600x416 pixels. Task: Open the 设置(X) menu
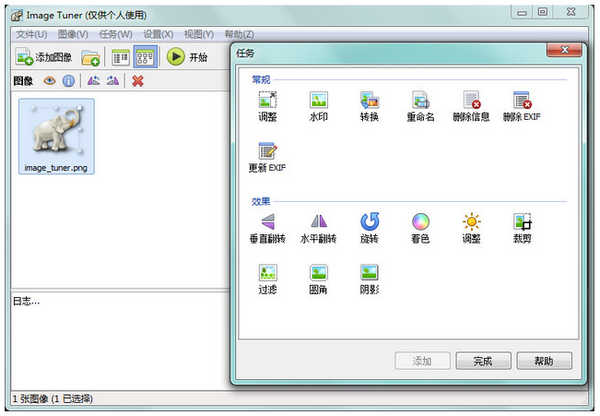coord(158,35)
